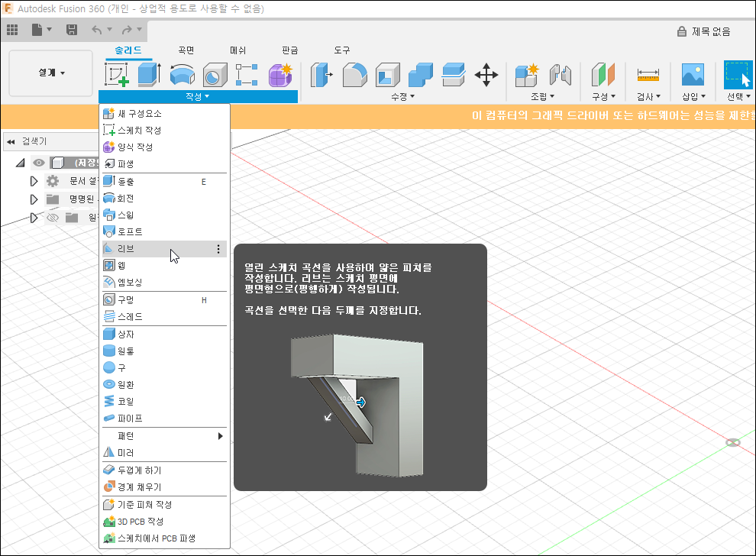Choose 미러 from the create menu
Image resolution: width=756 pixels, height=556 pixels.
click(164, 453)
